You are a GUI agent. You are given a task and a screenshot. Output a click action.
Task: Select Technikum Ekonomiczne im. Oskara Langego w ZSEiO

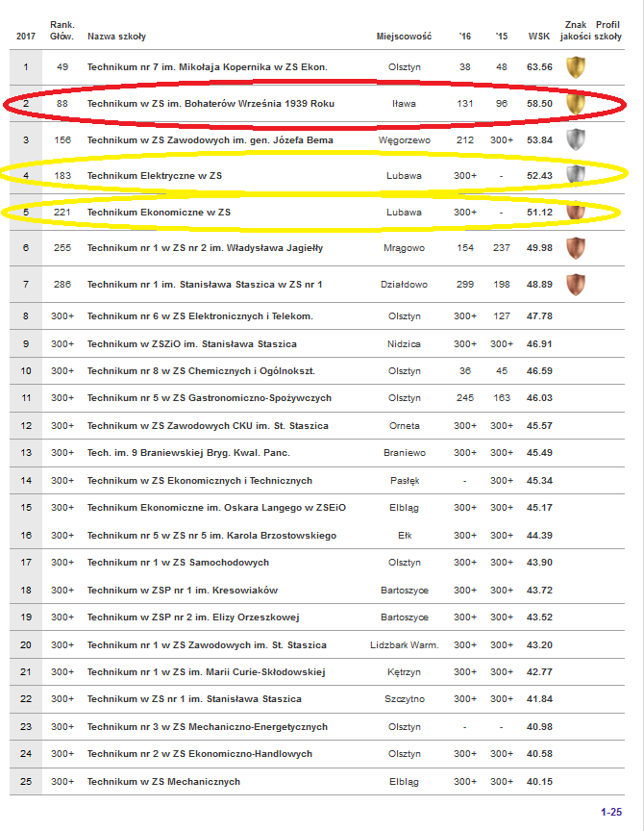tap(216, 508)
